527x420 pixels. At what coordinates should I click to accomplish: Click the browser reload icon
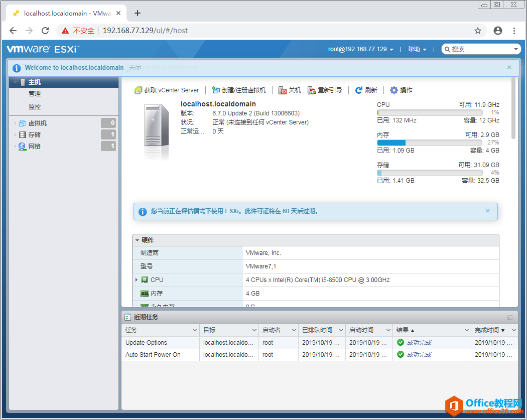point(45,31)
